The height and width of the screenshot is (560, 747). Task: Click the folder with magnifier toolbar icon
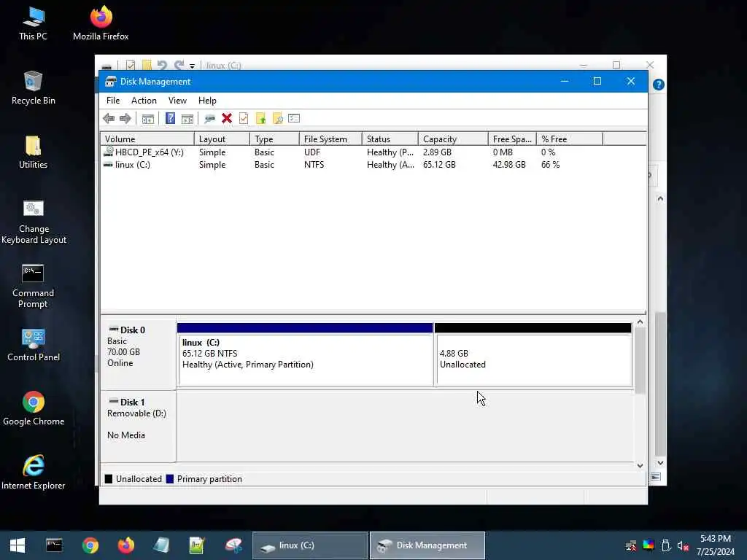click(277, 119)
